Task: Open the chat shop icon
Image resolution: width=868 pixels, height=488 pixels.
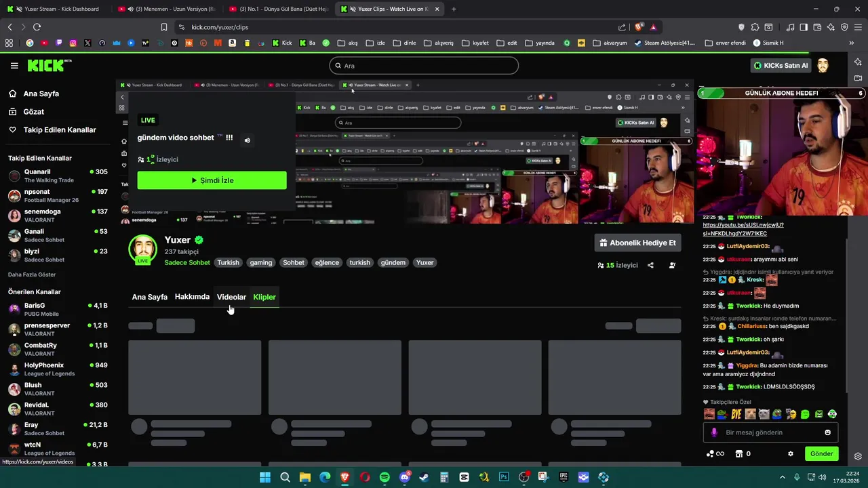Action: click(739, 453)
